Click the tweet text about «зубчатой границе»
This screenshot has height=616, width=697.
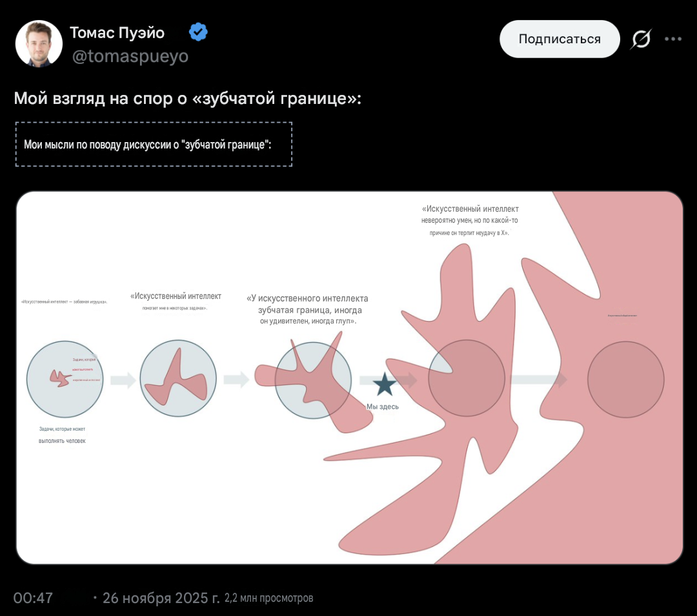[x=188, y=98]
